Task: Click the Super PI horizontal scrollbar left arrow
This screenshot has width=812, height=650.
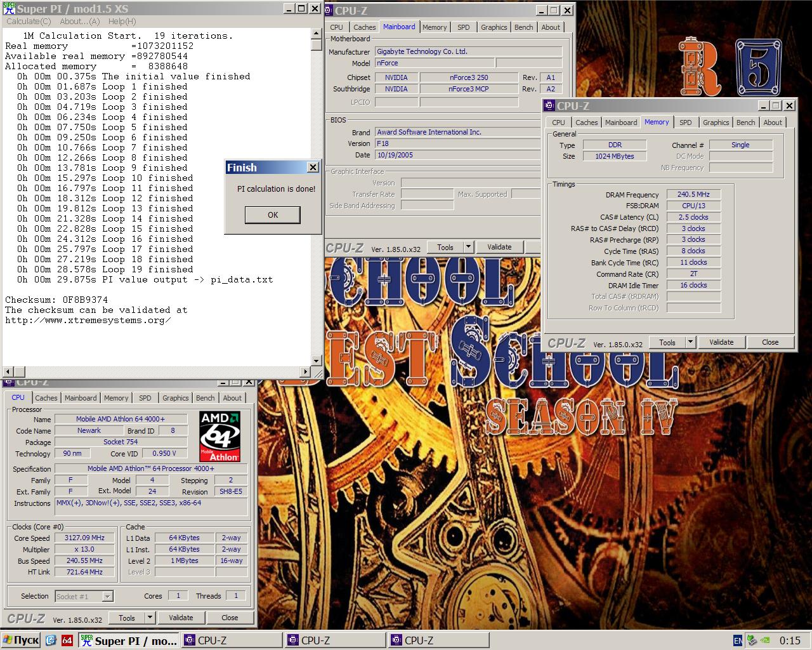Action: 8,372
